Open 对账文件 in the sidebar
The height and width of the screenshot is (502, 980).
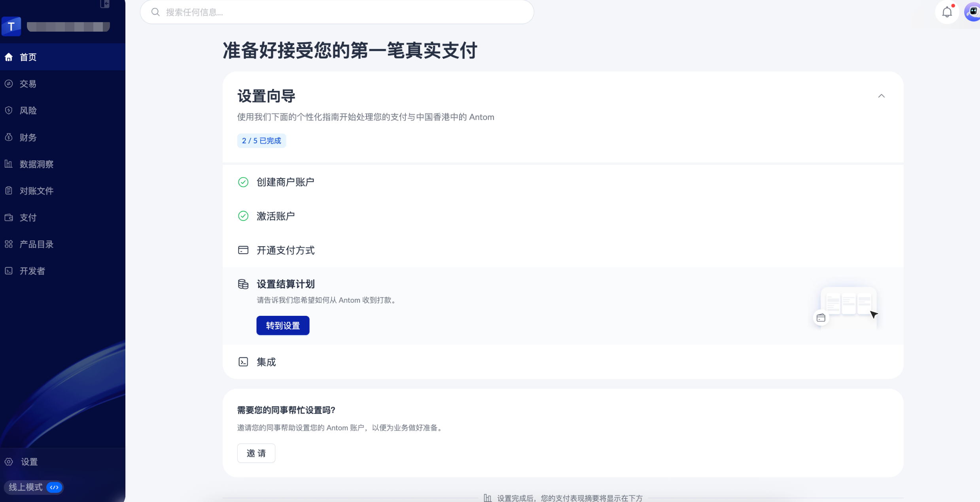pyautogui.click(x=62, y=191)
